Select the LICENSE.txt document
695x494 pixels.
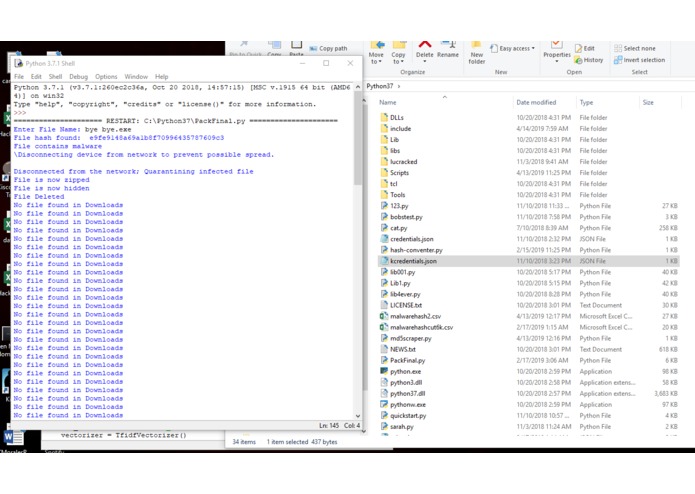(406, 305)
